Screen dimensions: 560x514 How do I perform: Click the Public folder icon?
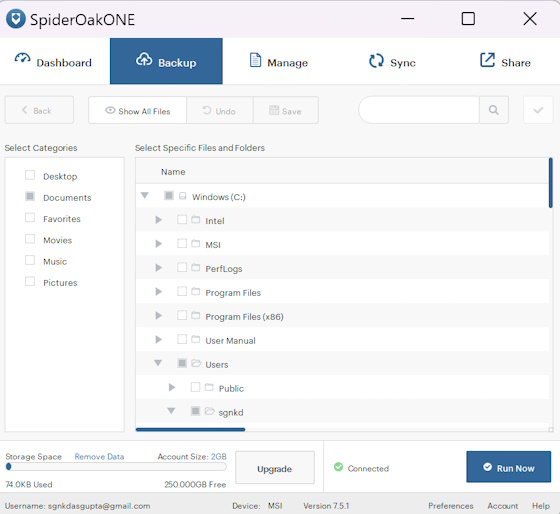click(x=209, y=387)
